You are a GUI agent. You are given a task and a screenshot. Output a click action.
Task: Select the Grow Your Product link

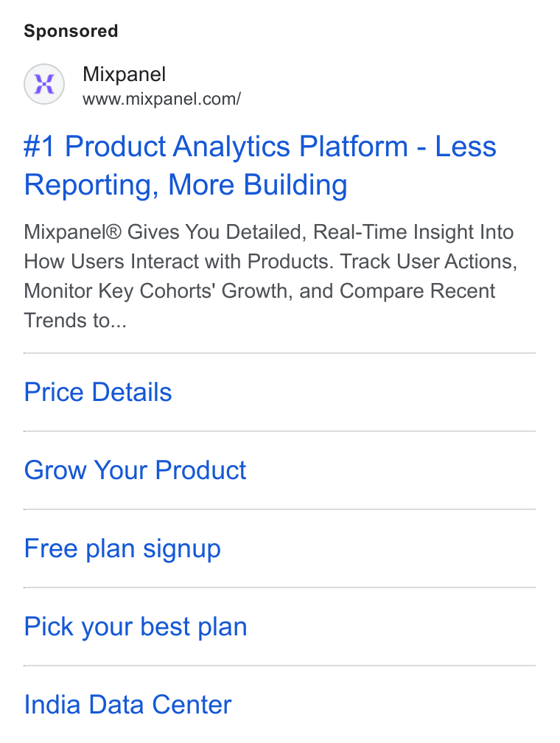pyautogui.click(x=135, y=470)
